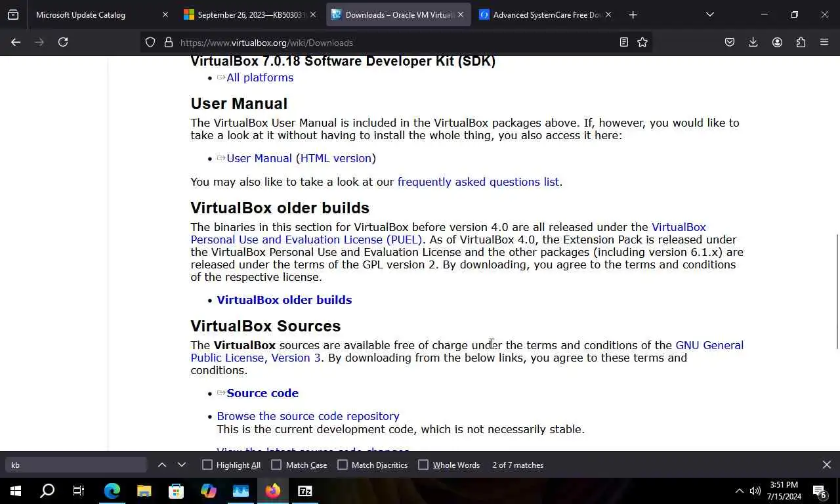Screen dimensions: 840x504
Task: Launch Microsoft Edge from taskbar
Action: (x=112, y=491)
